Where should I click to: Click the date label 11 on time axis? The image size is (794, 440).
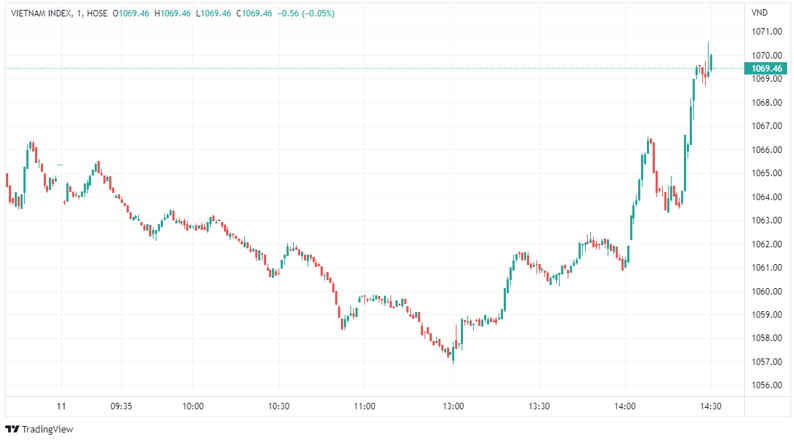[61, 407]
